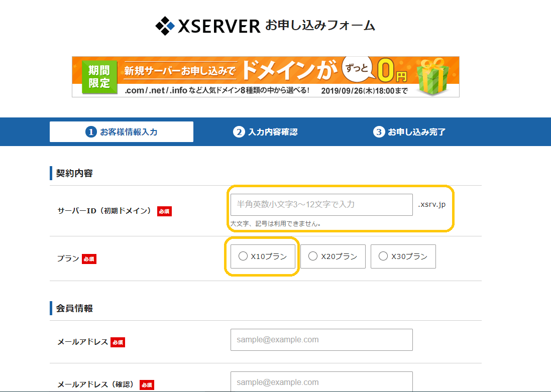The height and width of the screenshot is (392, 551).
Task: Click the 必須 badge beside メールアドレス(確認)
Action: (x=147, y=384)
